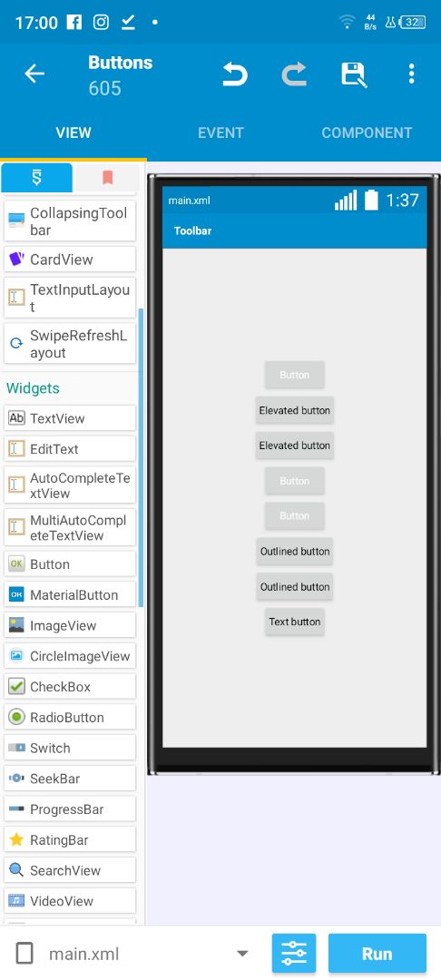Save the project with disk icon

click(x=354, y=74)
